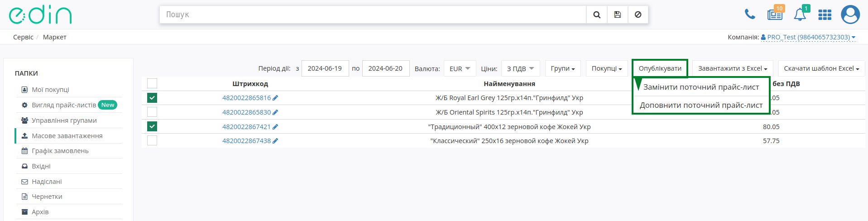This screenshot has height=221, width=868.
Task: Open the Ціни З ПДВ dropdown
Action: click(520, 68)
